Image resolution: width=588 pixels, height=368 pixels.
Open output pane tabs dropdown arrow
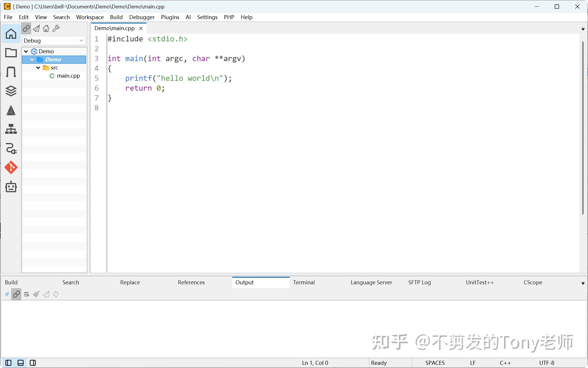tap(583, 283)
